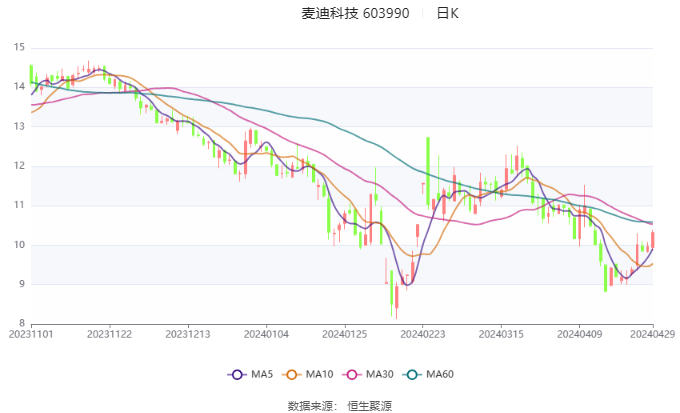Click the 麦迪科技 603990 chart title
Viewport: 680px width, 413px height.
point(355,13)
